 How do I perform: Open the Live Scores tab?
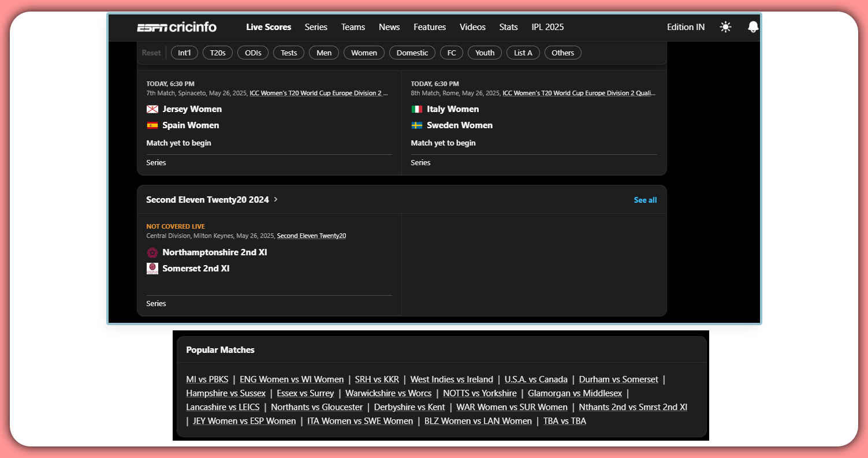pyautogui.click(x=269, y=27)
